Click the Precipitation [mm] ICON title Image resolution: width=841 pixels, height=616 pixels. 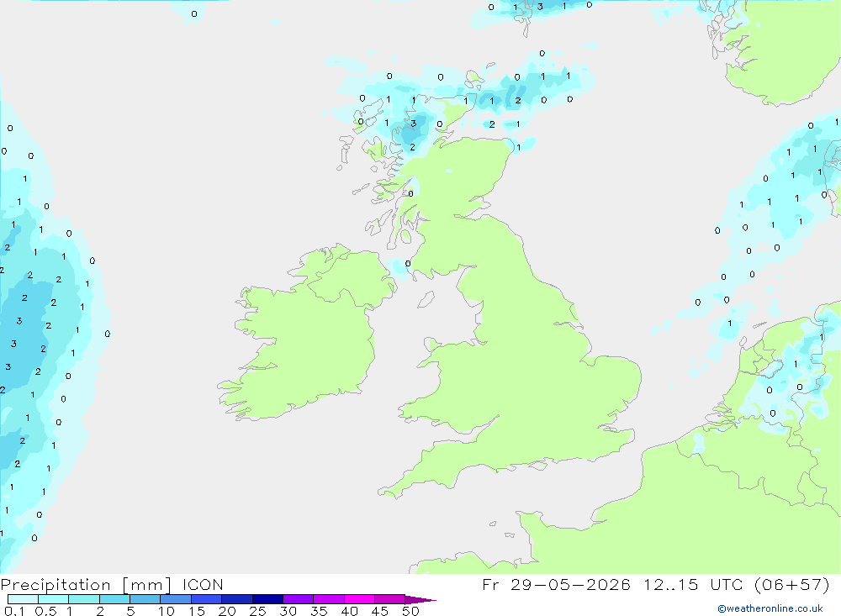(x=112, y=585)
